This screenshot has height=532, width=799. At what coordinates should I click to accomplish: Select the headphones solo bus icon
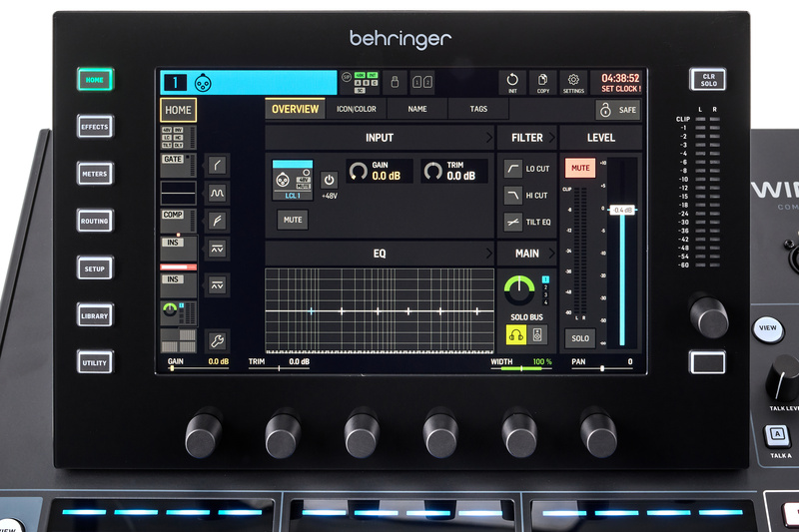tap(516, 335)
